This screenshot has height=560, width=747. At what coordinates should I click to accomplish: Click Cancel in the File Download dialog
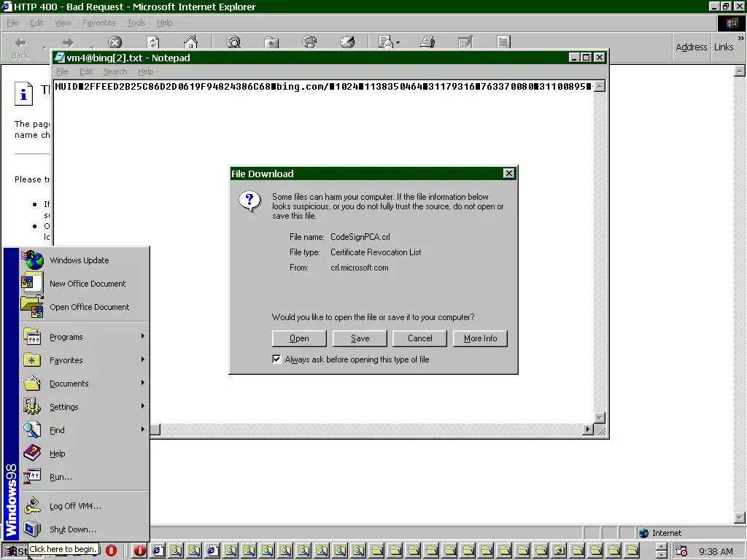419,338
